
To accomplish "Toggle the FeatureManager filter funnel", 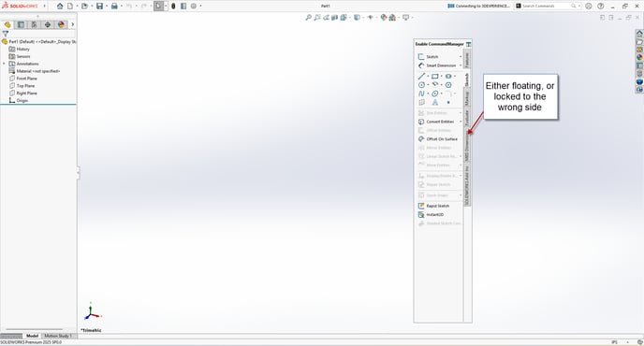I will [x=6, y=34].
